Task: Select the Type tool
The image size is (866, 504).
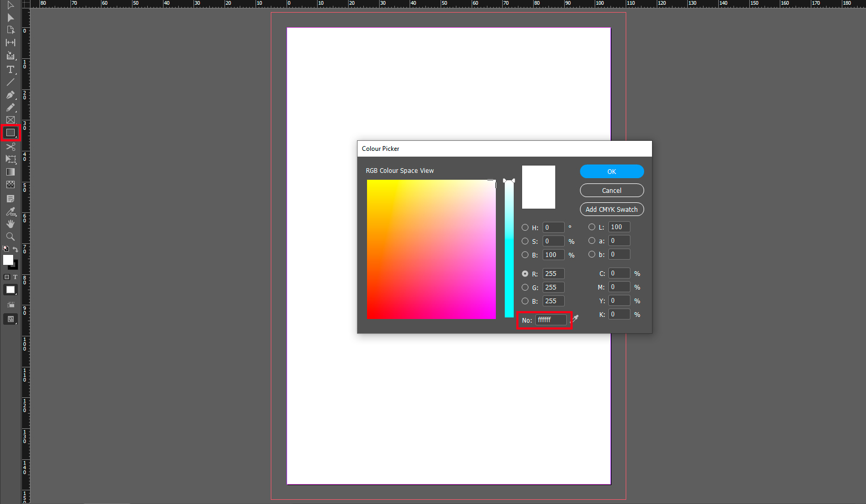Action: [11, 69]
